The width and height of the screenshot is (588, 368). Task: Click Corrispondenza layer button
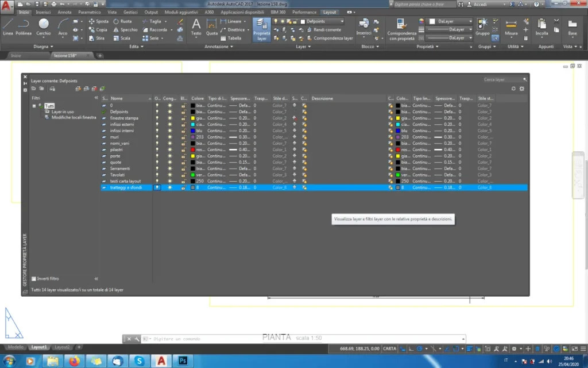tap(330, 38)
